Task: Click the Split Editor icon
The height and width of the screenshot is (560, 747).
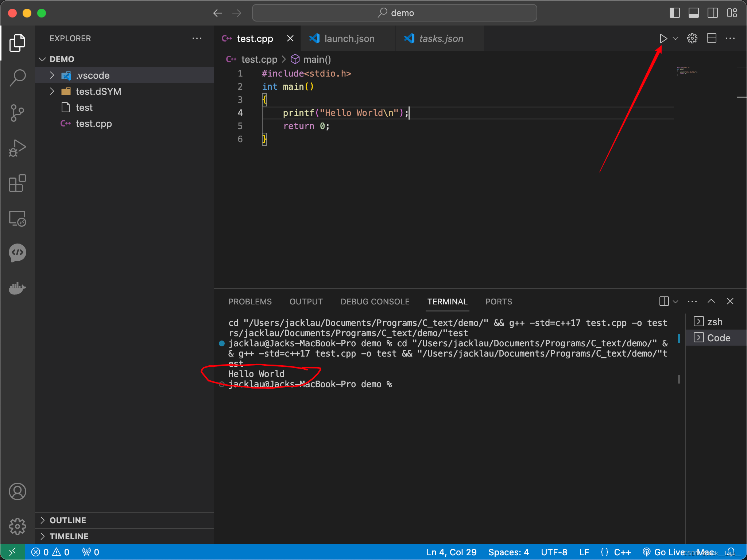Action: click(x=711, y=39)
